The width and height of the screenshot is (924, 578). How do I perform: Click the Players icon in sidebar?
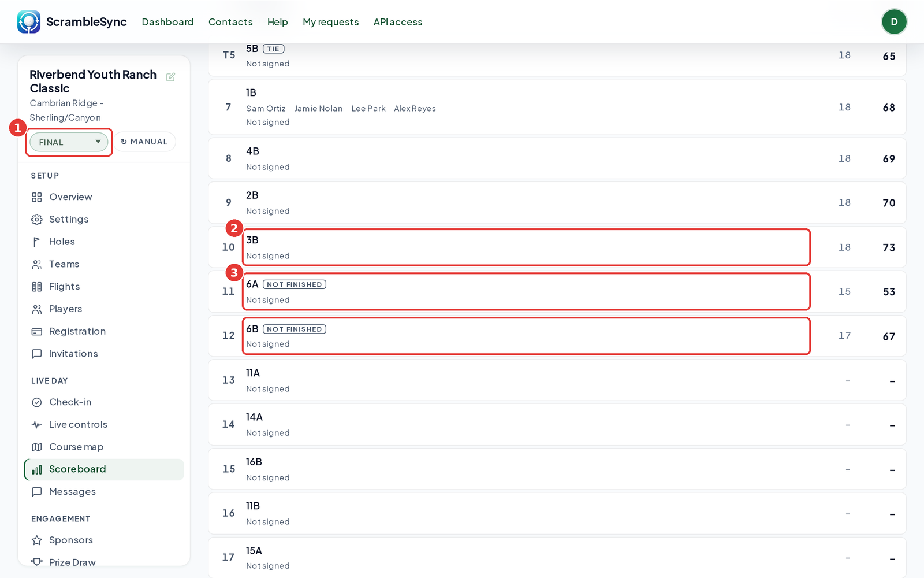pyautogui.click(x=37, y=309)
